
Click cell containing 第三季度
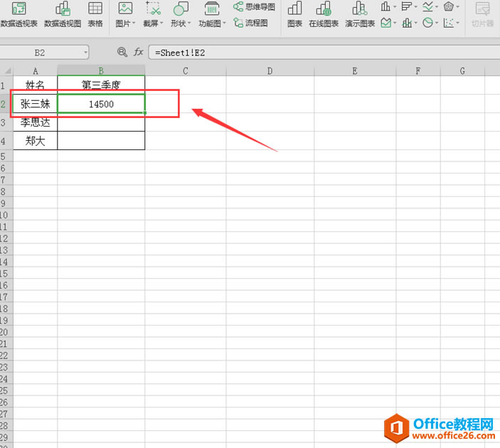(x=101, y=85)
